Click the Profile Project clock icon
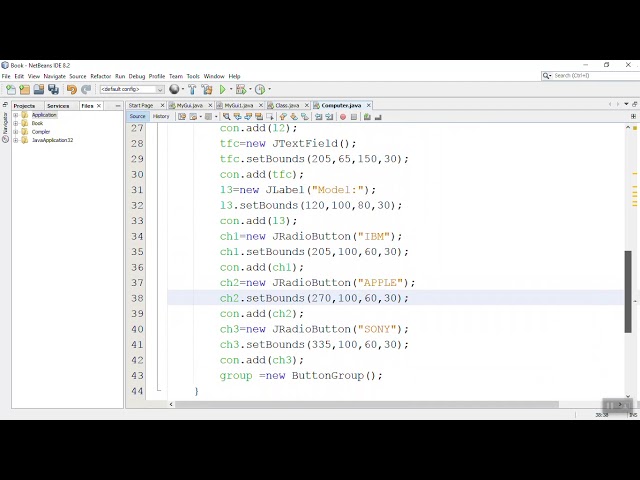Image resolution: width=640 pixels, height=480 pixels. (x=260, y=89)
